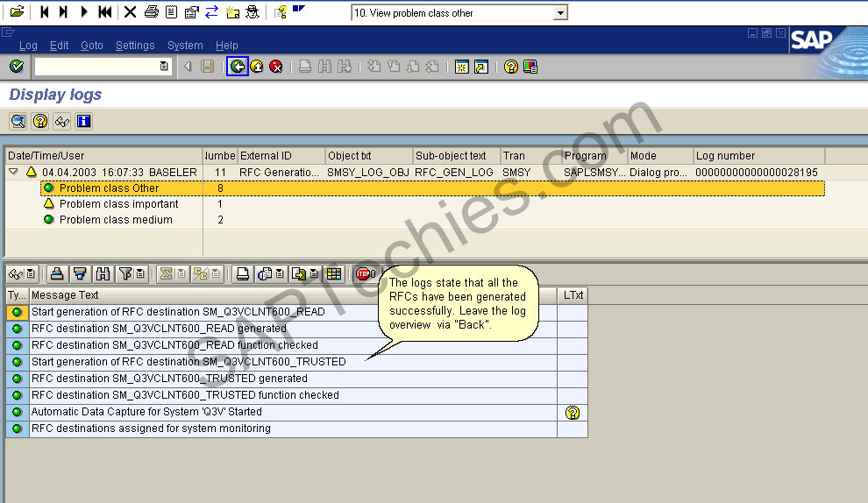Select the Problem class Other row
Viewport: 868px width, 503px height.
[432, 188]
